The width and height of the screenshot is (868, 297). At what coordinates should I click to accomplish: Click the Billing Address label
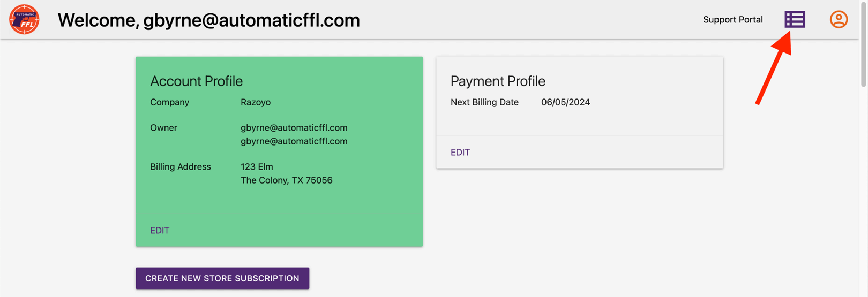pos(181,167)
